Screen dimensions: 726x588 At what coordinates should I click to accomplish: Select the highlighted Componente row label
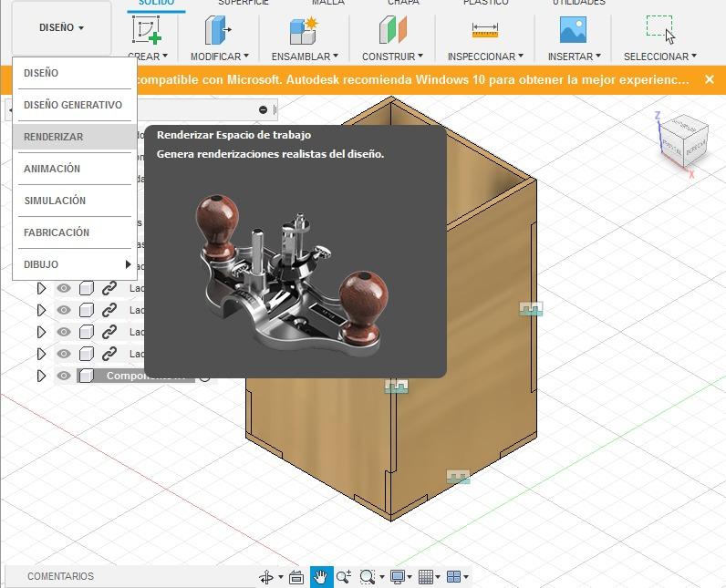click(x=145, y=376)
